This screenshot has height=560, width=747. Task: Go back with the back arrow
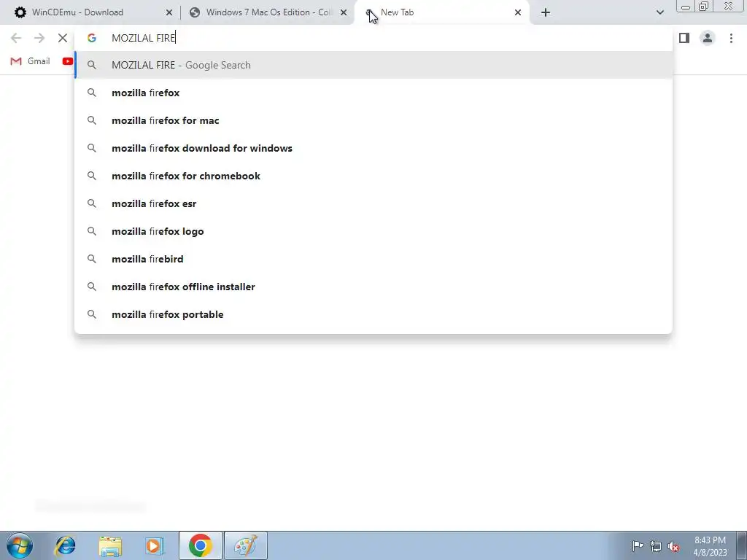click(x=16, y=38)
